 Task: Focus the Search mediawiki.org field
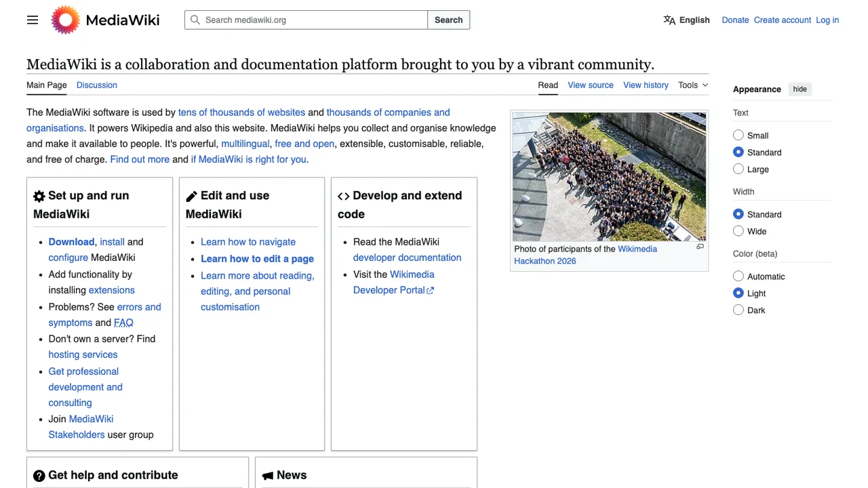pos(306,20)
